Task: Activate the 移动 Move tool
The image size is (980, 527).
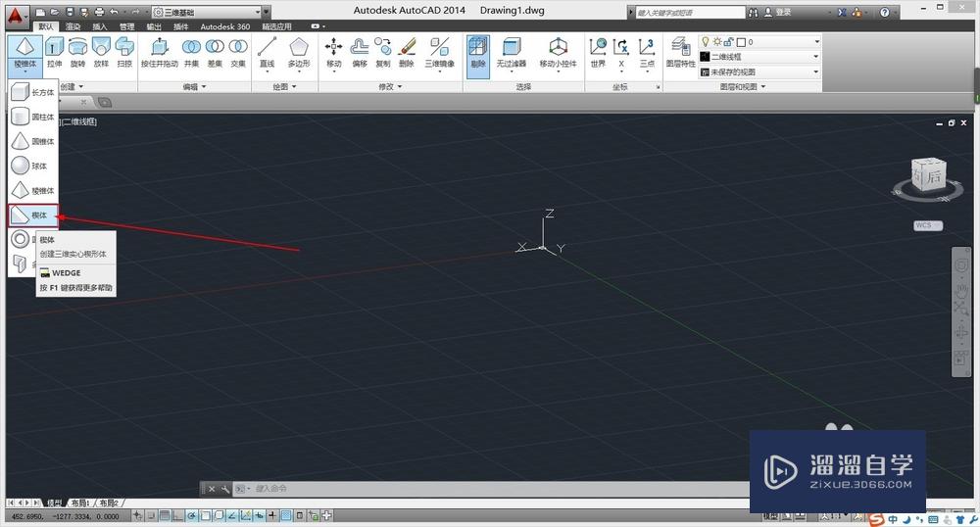Action: pos(334,53)
